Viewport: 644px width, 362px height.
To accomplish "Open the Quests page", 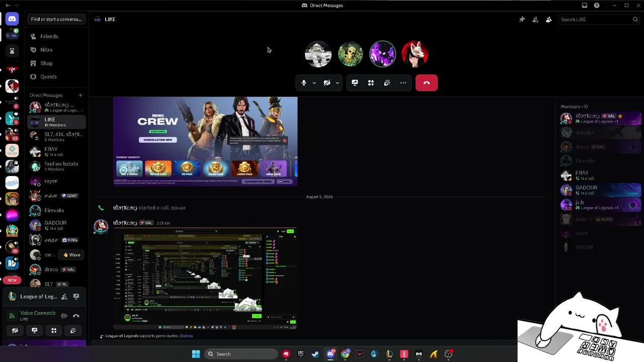I will coord(56,76).
